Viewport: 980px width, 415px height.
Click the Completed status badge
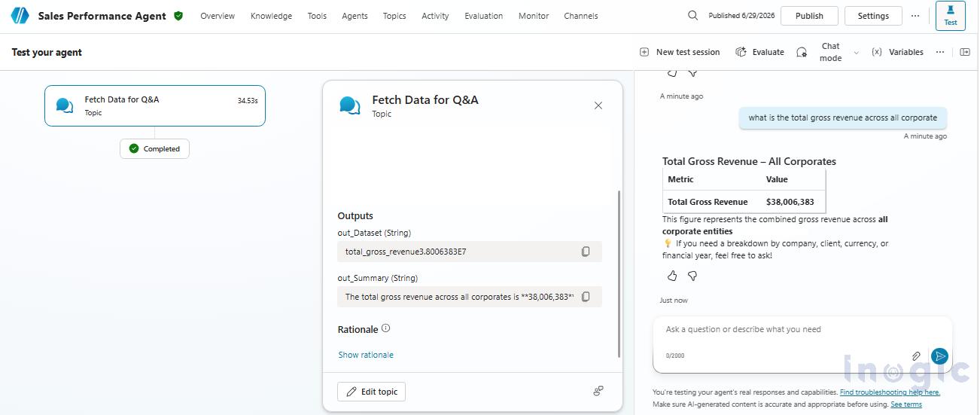click(154, 148)
